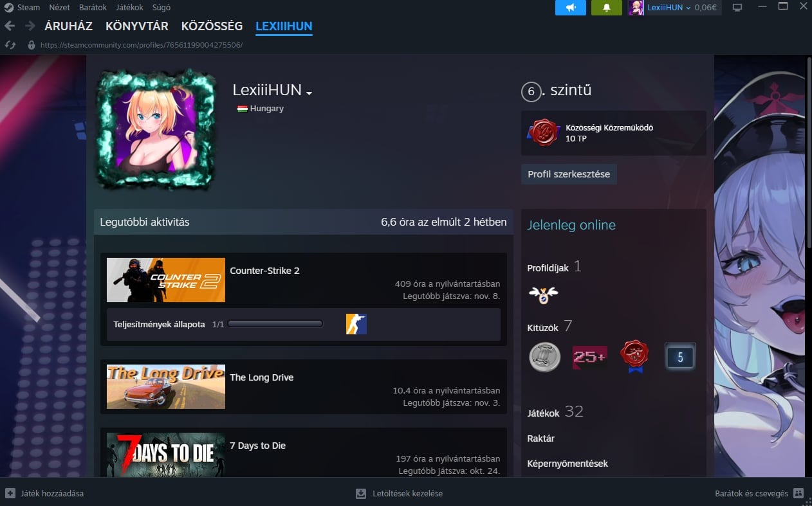Click the Legutóbbi aktivitás header
The height and width of the screenshot is (506, 812).
pos(144,222)
